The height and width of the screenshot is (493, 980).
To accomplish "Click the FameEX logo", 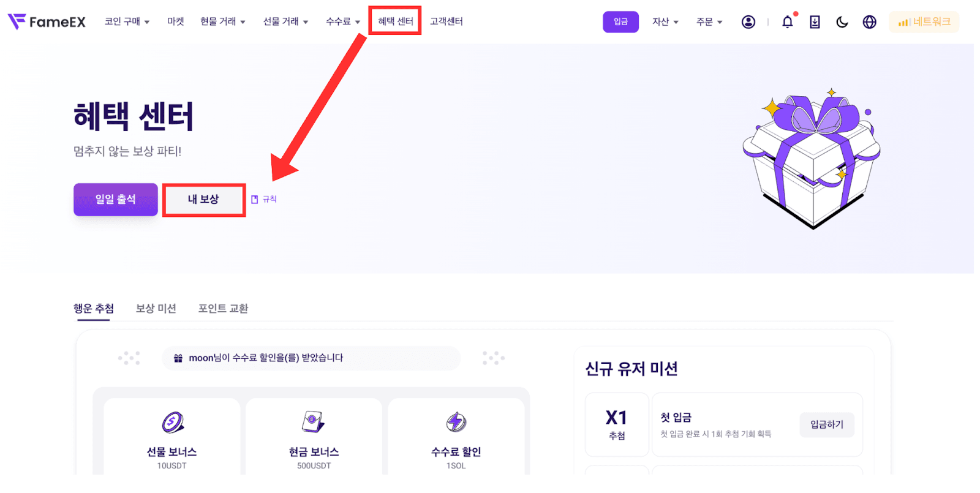I will pos(47,21).
